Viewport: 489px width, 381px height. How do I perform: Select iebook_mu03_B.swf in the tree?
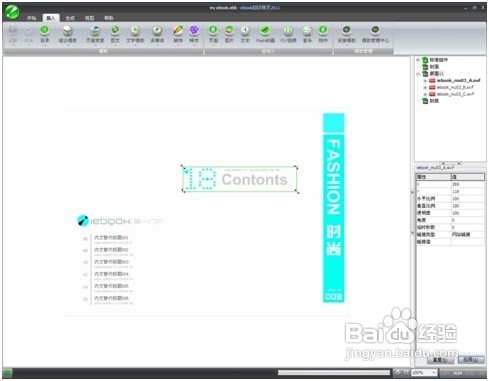click(x=455, y=87)
